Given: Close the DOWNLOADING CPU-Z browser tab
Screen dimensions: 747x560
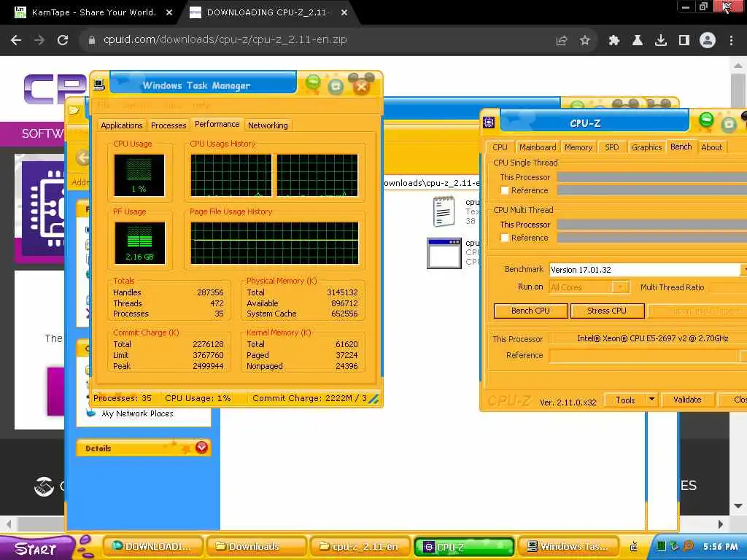Looking at the screenshot, I should (x=344, y=13).
